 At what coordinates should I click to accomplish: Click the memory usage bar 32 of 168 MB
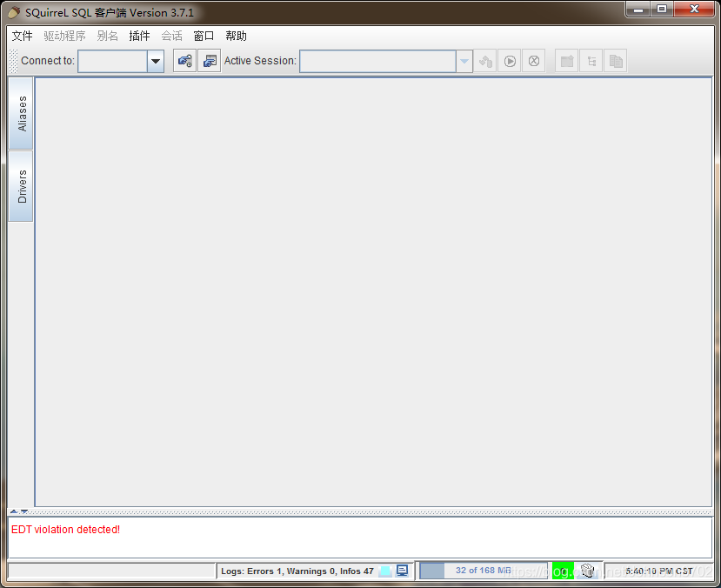coord(484,571)
